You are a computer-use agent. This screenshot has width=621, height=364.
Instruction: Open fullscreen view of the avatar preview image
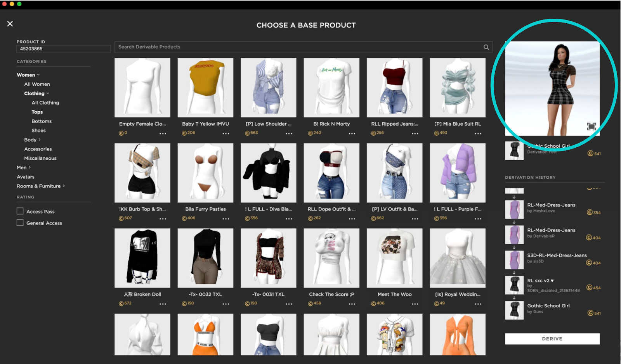click(592, 126)
